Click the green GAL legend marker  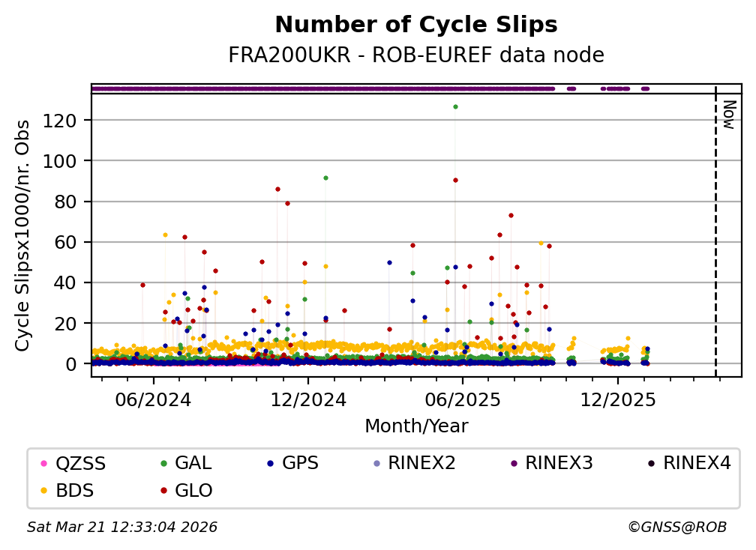click(x=163, y=464)
